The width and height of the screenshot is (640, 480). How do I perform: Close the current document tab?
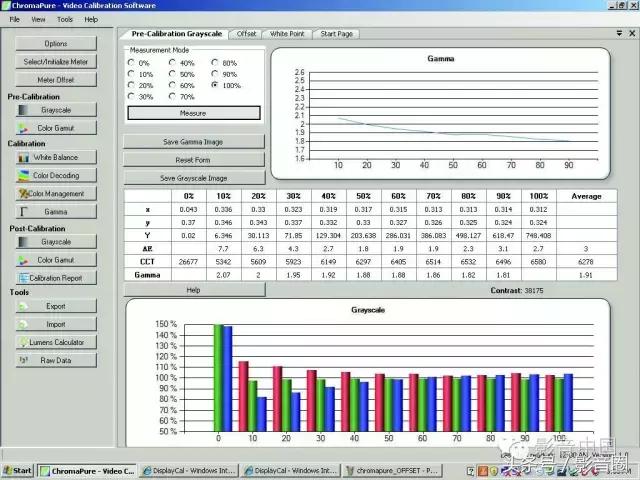632,33
